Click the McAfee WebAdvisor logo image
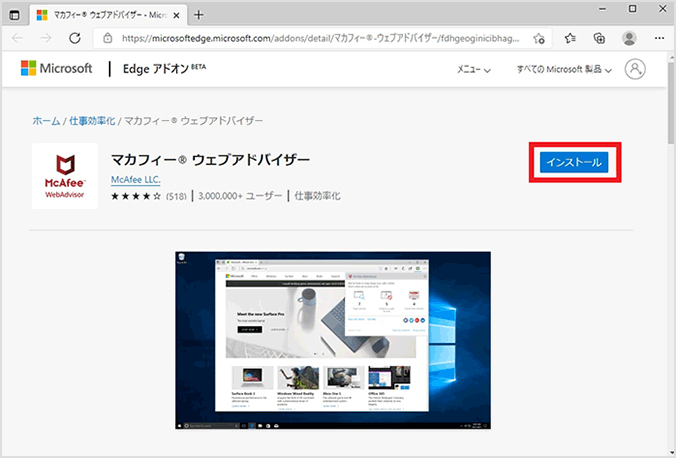 click(65, 176)
